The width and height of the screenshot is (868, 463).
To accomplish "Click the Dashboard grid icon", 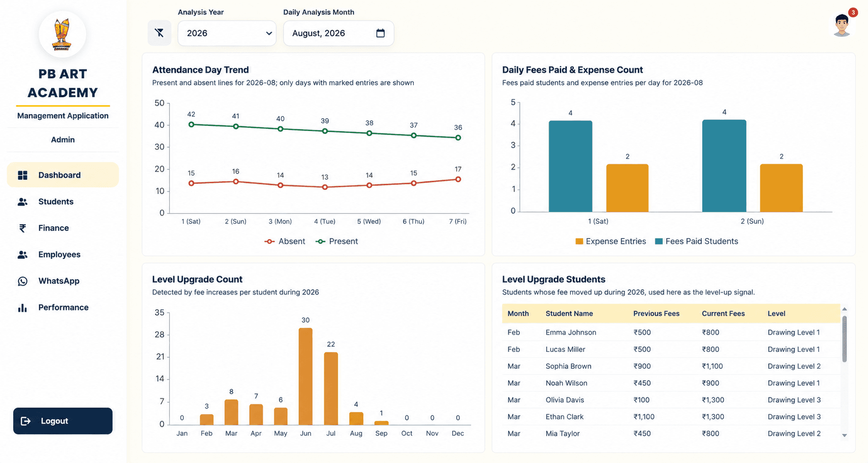I will 23,175.
